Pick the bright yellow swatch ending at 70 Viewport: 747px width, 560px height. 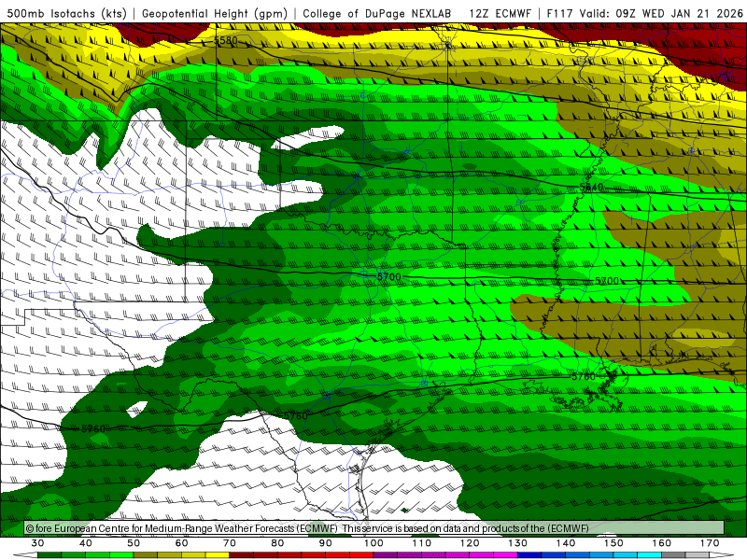[x=218, y=555]
